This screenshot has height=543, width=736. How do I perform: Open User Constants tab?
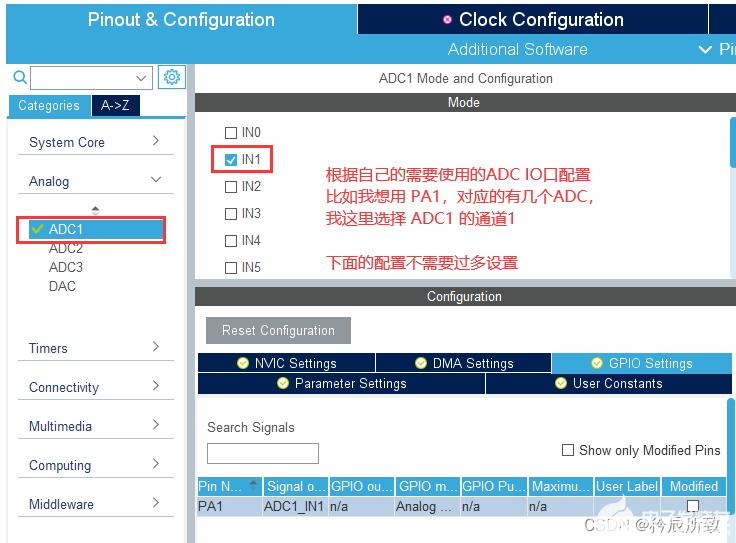coord(609,383)
